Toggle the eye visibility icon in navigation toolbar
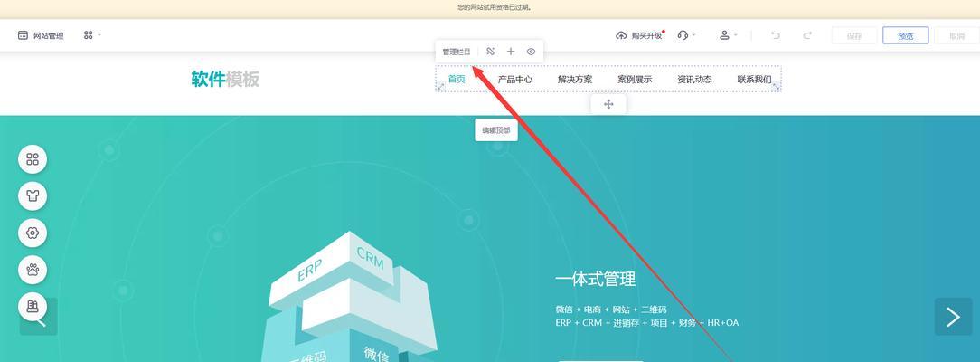 coord(531,52)
